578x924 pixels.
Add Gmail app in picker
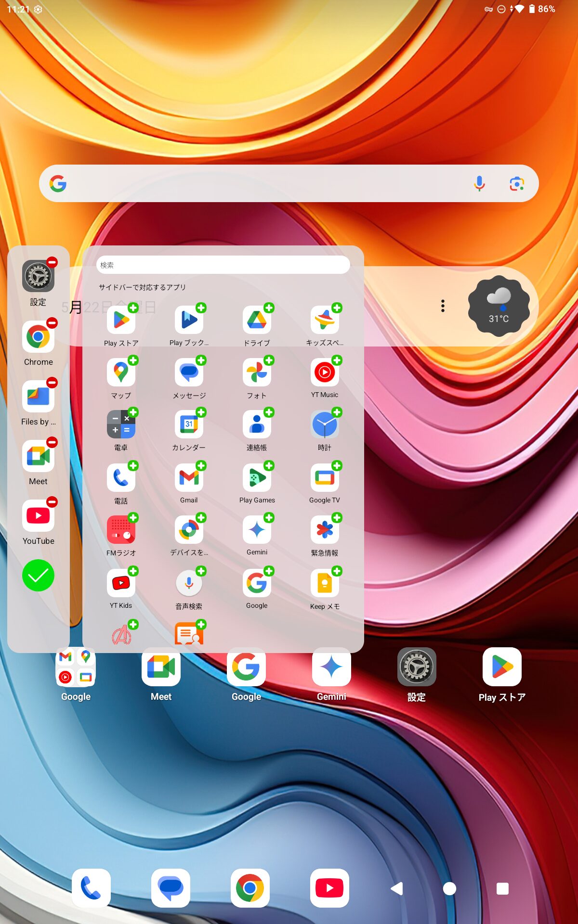[x=201, y=466]
